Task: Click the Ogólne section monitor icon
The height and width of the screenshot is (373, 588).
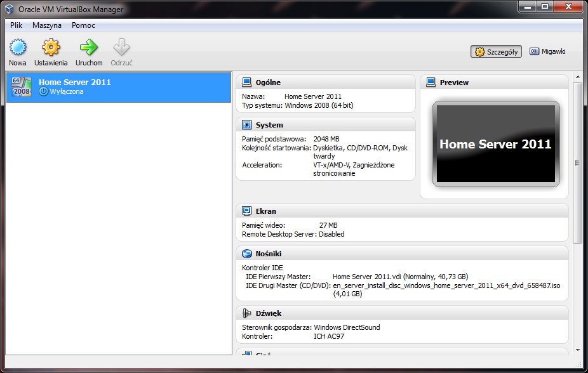Action: [x=246, y=82]
